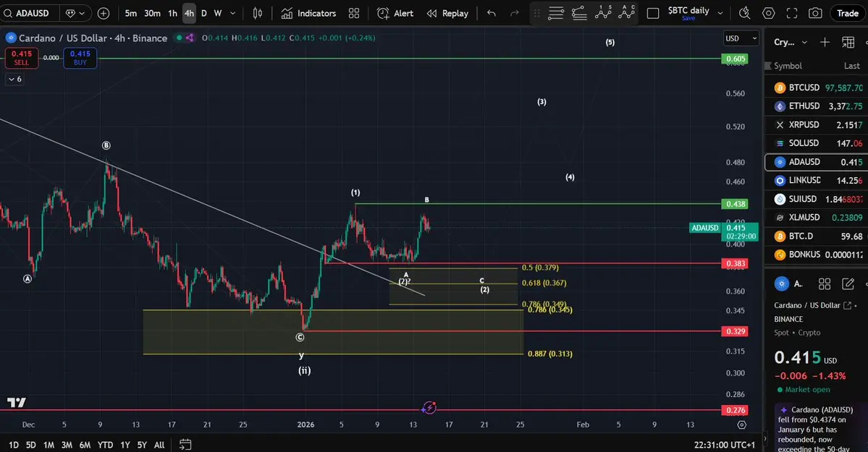
Task: Sort watchlist by the Last column header
Action: point(851,66)
